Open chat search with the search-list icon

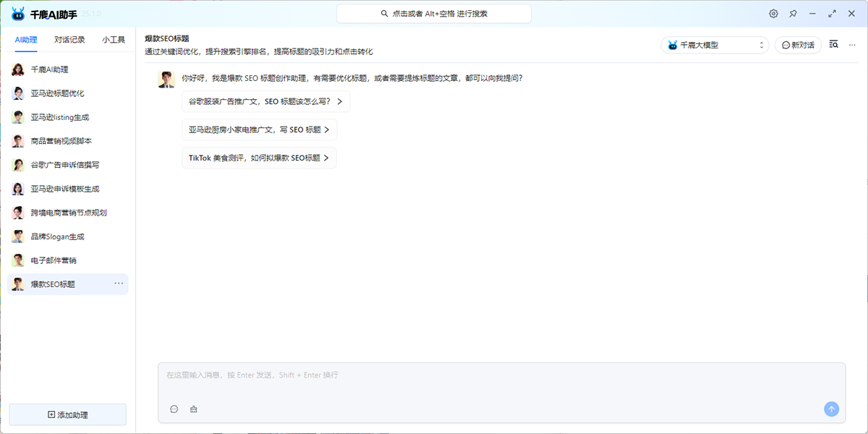tap(833, 43)
